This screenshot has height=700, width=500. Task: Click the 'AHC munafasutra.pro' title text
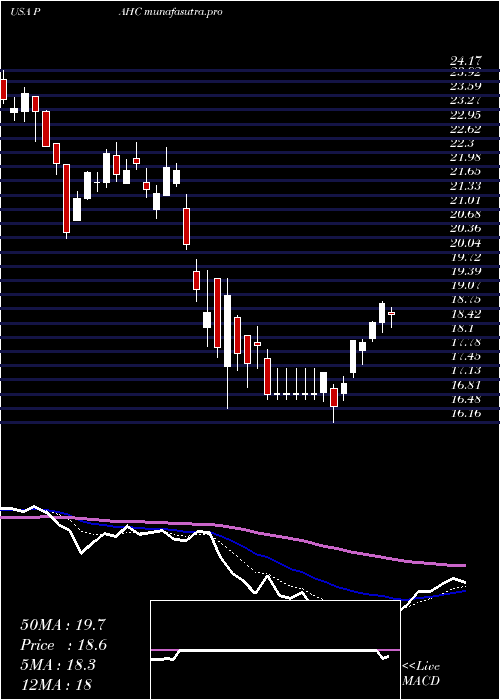pyautogui.click(x=170, y=12)
